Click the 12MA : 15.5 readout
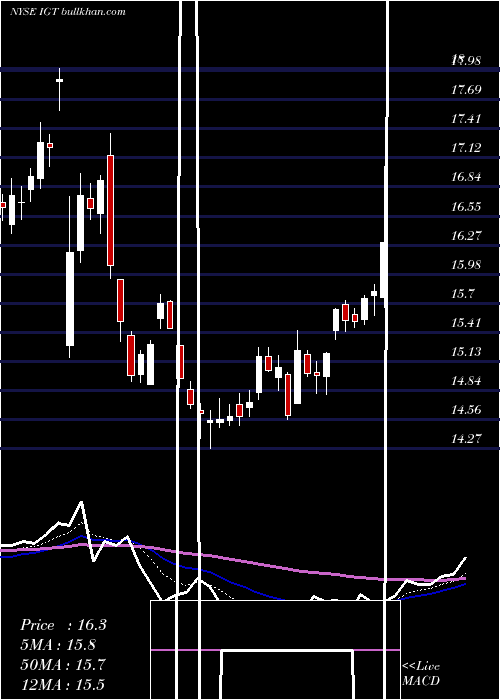The height and width of the screenshot is (700, 500). (63, 684)
